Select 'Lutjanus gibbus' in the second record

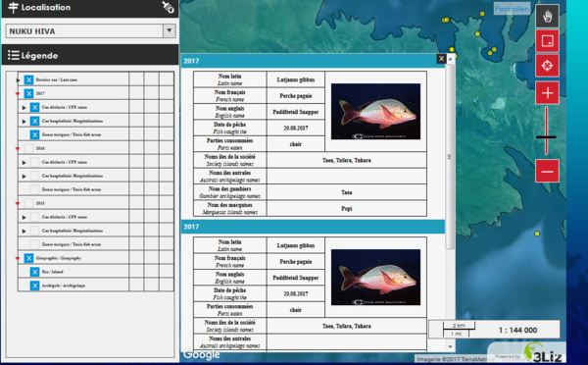pyautogui.click(x=296, y=245)
